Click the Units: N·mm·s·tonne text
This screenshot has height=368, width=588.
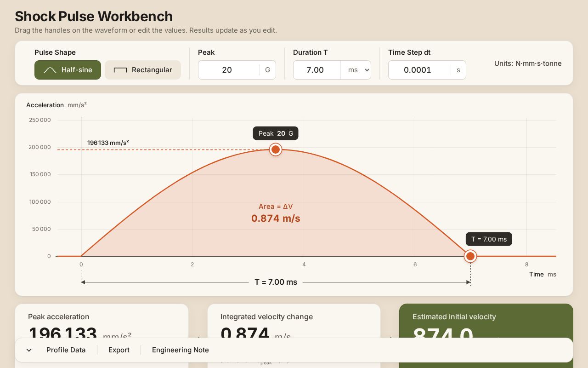pyautogui.click(x=528, y=63)
